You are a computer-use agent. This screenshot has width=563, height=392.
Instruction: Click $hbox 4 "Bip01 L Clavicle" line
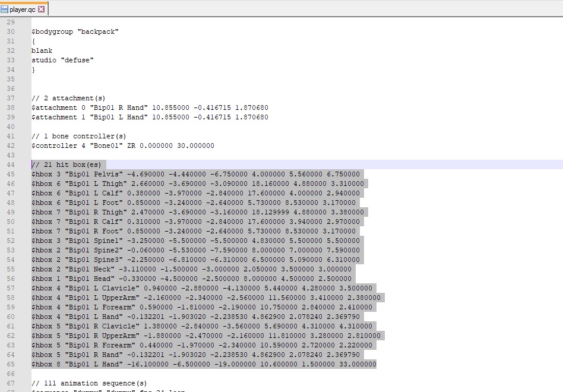202,288
